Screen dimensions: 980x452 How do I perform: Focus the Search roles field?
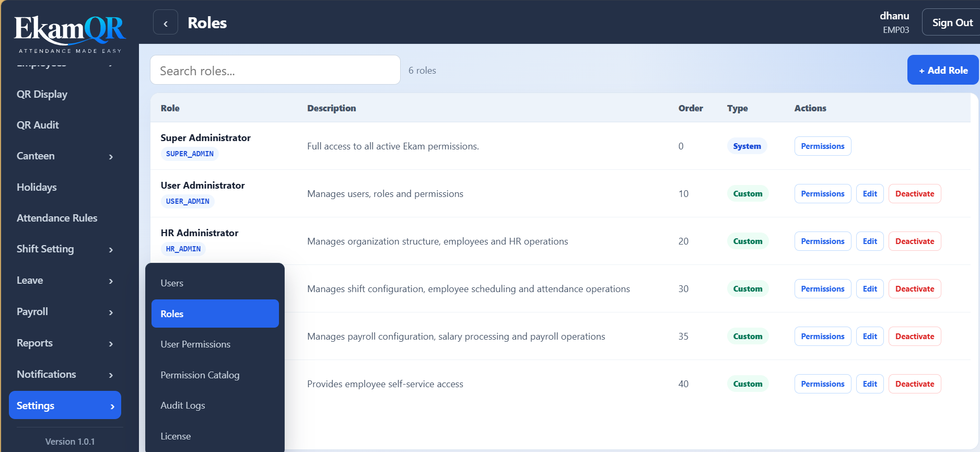pos(275,70)
